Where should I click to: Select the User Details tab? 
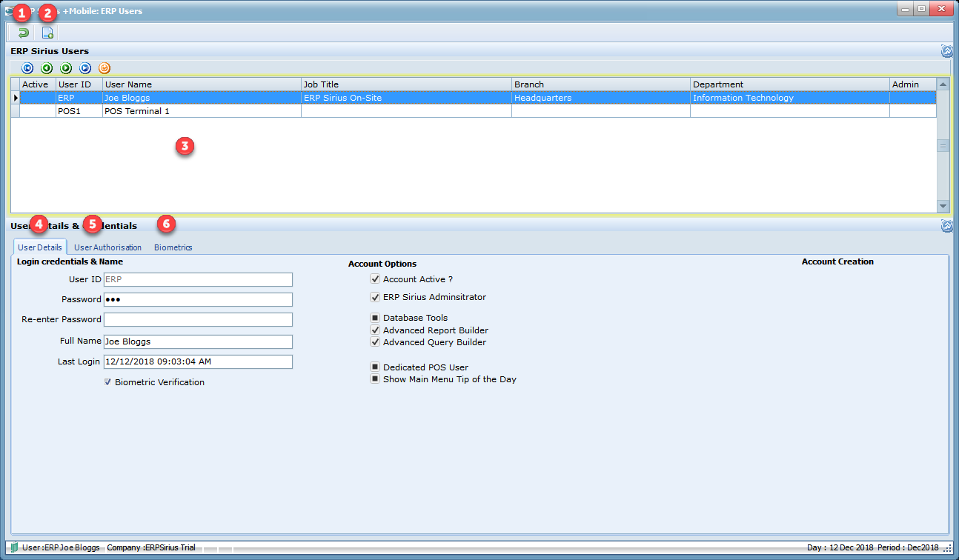coord(40,247)
